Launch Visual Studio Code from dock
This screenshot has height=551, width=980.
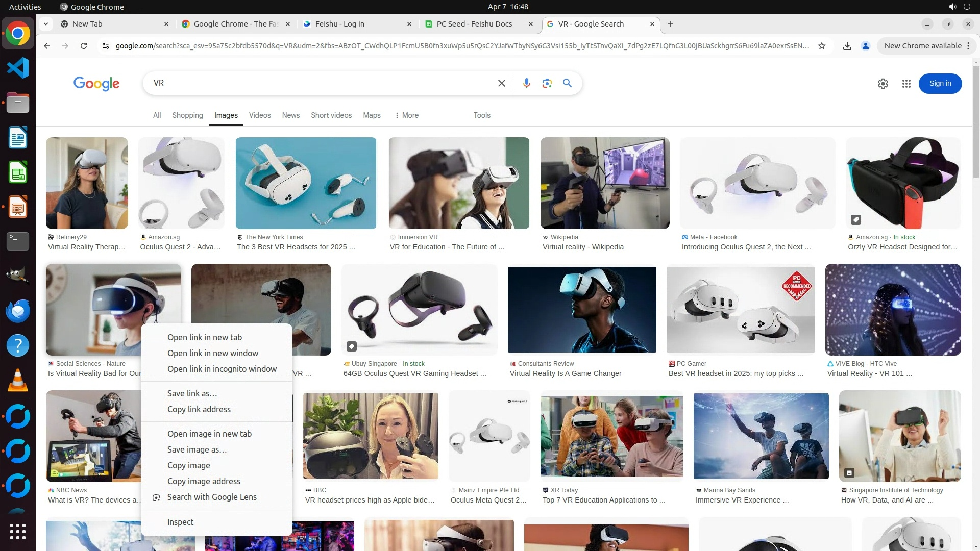point(18,68)
